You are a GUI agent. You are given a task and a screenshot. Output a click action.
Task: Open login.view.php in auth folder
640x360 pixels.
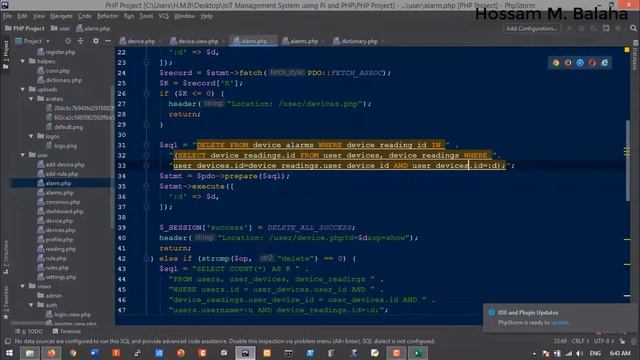tap(68, 315)
